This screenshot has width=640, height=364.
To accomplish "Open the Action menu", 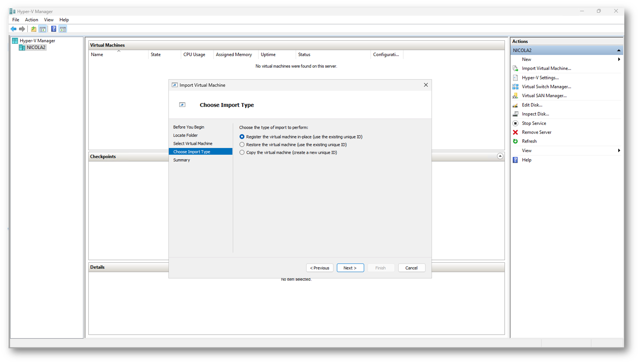I will click(x=31, y=20).
